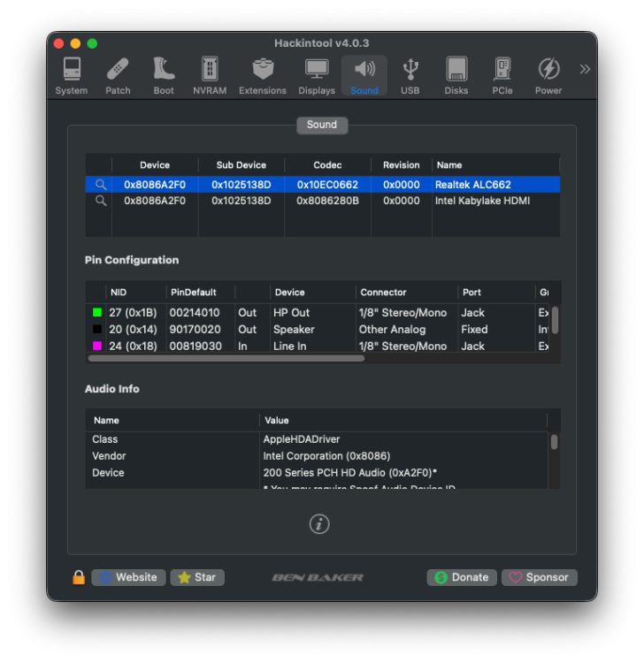Select PinDefault value 00819030
The image size is (644, 663).
(195, 346)
